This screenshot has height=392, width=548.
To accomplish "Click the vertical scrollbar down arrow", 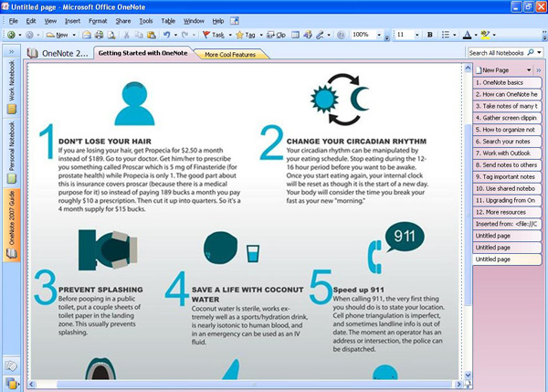I will (468, 376).
